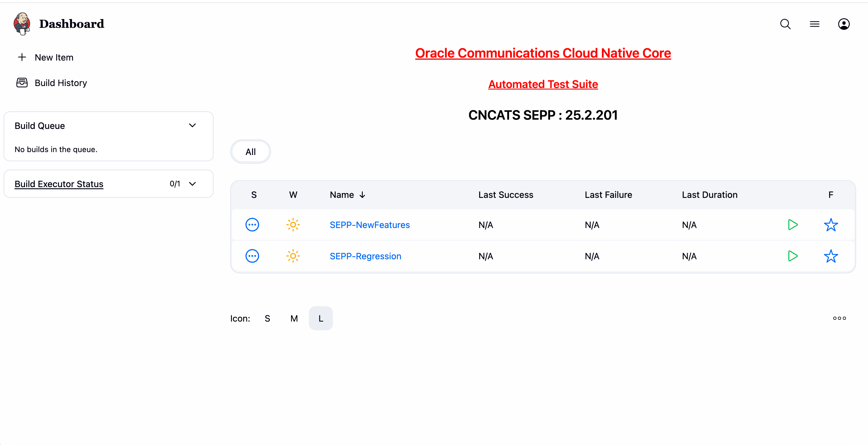Viewport: 868px width, 445px height.
Task: Sort by the Last Failure column header
Action: (608, 195)
